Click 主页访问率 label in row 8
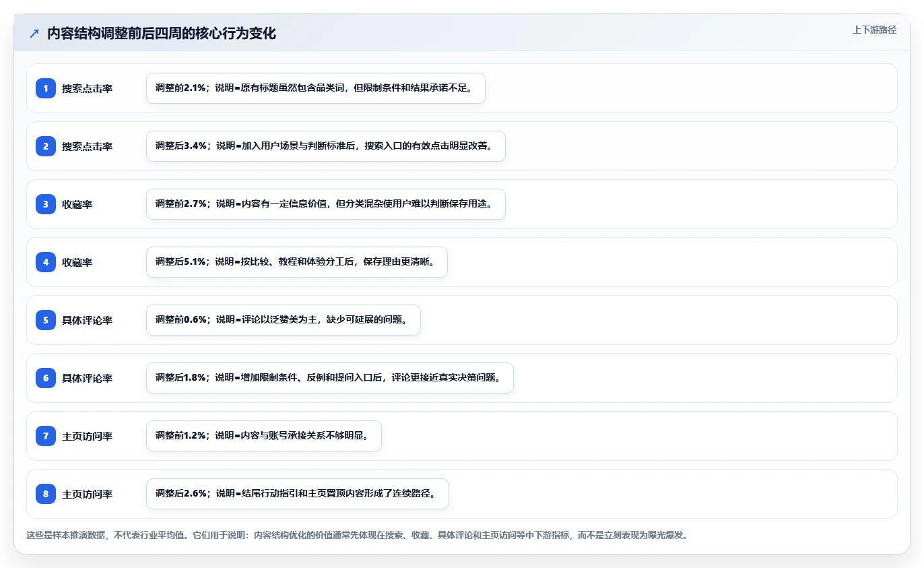The height and width of the screenshot is (568, 924). 88,494
